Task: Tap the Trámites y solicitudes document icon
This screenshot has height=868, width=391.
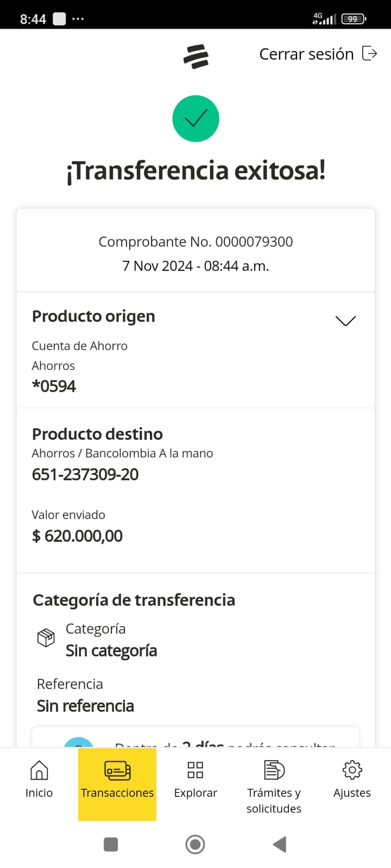Action: pos(274,770)
